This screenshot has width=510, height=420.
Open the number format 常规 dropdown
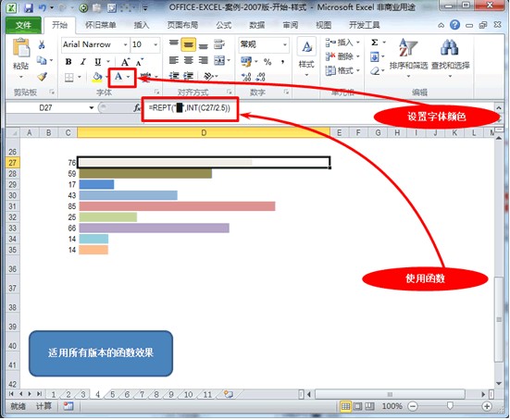[285, 44]
